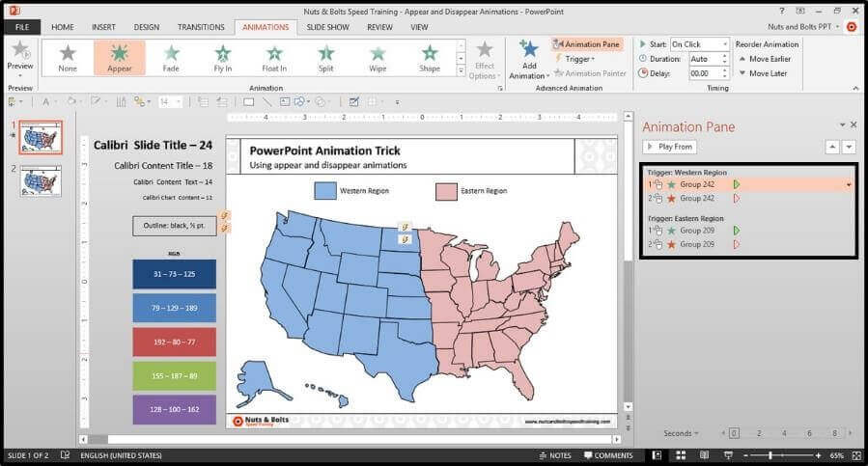Collapse the ribbon with the arrow
This screenshot has height=466, width=868.
click(x=855, y=88)
